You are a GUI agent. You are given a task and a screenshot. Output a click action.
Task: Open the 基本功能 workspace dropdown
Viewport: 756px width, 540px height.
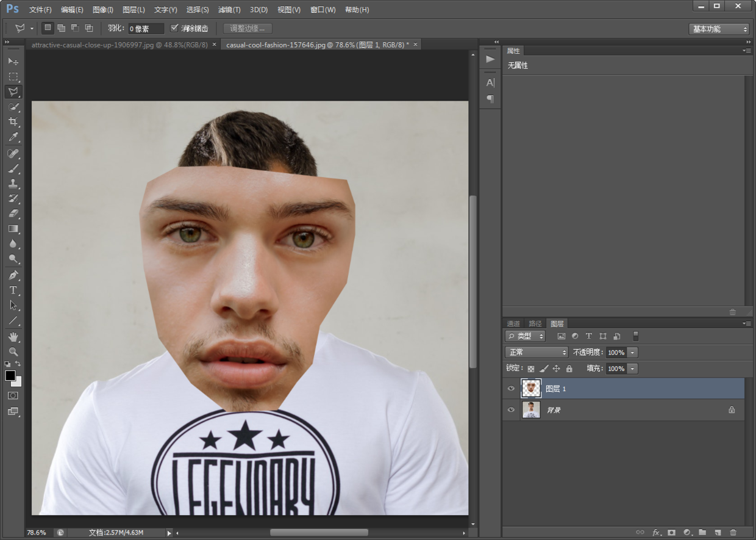[x=719, y=29]
